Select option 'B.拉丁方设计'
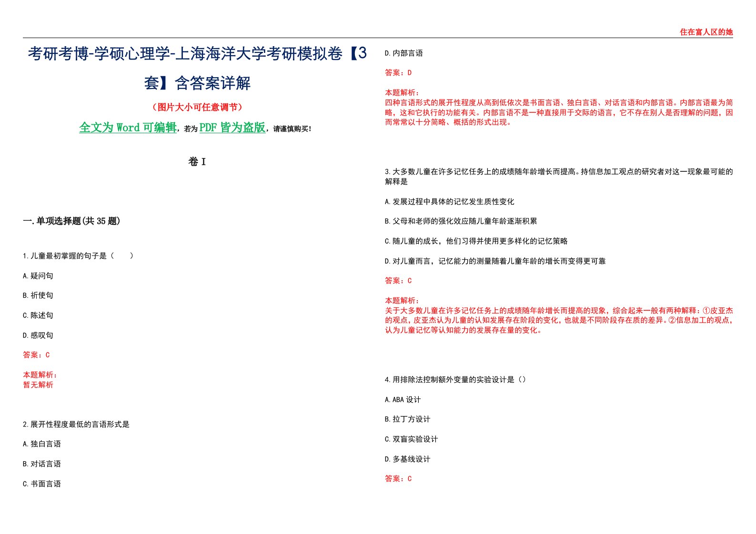This screenshot has width=756, height=534. 408,419
